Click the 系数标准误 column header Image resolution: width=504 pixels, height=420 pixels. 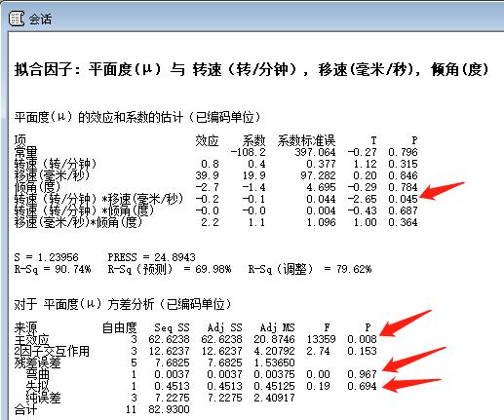[x=306, y=140]
